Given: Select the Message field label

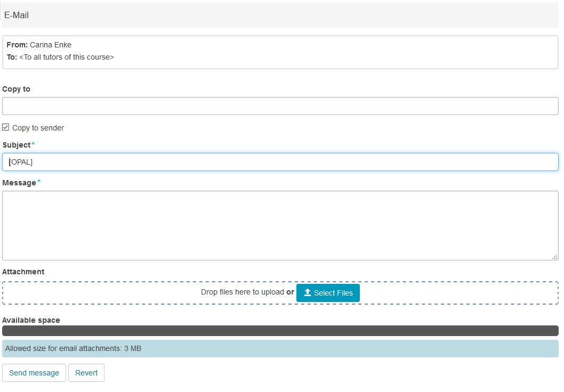Looking at the screenshot, I should tap(19, 183).
